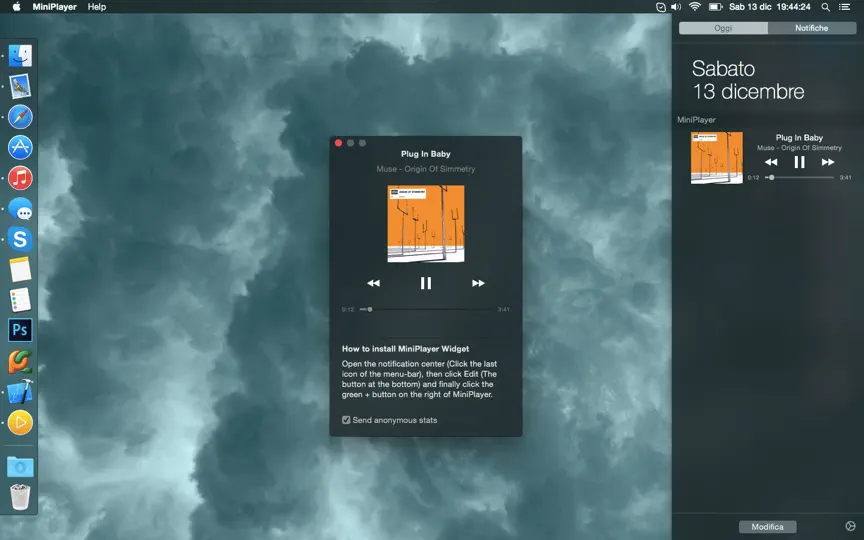Open Preview from the Dock
The image size is (864, 540).
[20, 87]
